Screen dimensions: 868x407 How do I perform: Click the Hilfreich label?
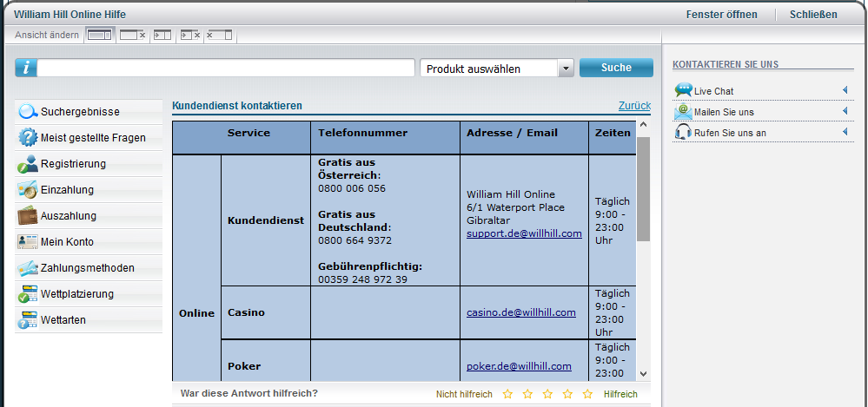pos(620,394)
